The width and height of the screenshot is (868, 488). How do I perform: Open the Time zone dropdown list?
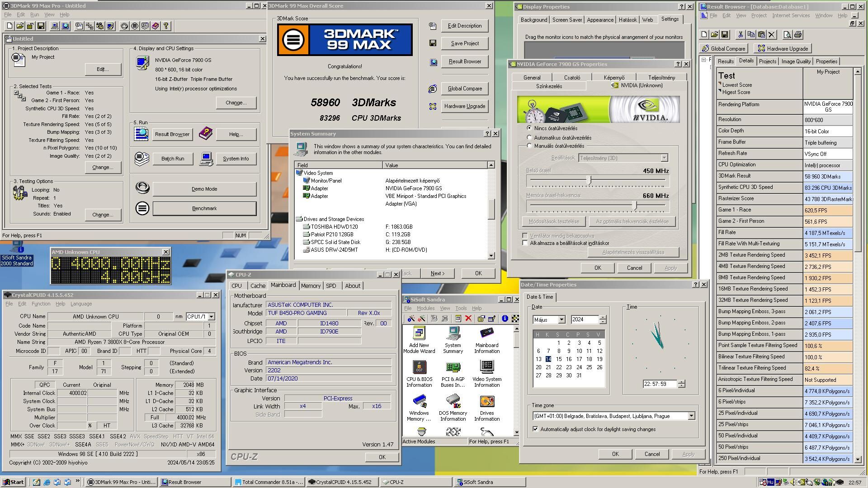click(691, 416)
